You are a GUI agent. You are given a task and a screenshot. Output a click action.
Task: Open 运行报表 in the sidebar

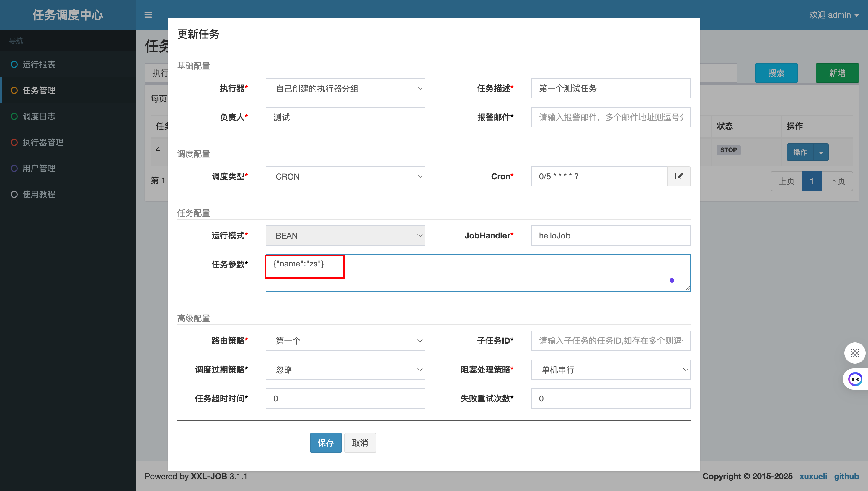point(68,64)
